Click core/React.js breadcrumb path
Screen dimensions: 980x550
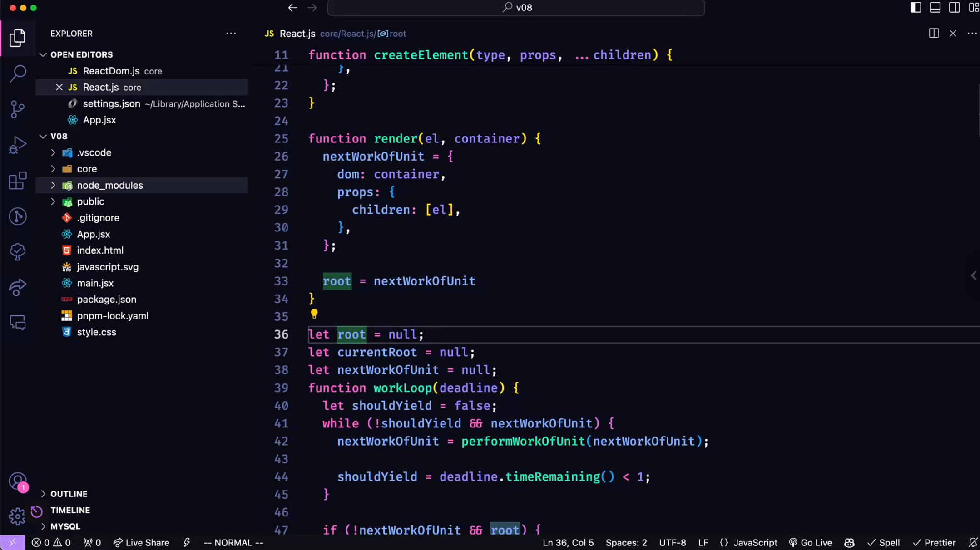[x=347, y=34]
